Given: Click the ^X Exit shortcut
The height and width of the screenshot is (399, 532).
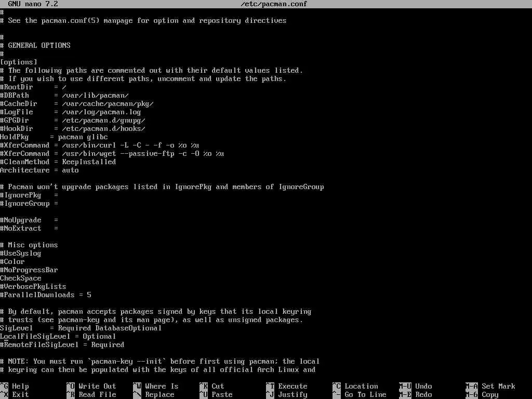Looking at the screenshot, I should 15,395.
